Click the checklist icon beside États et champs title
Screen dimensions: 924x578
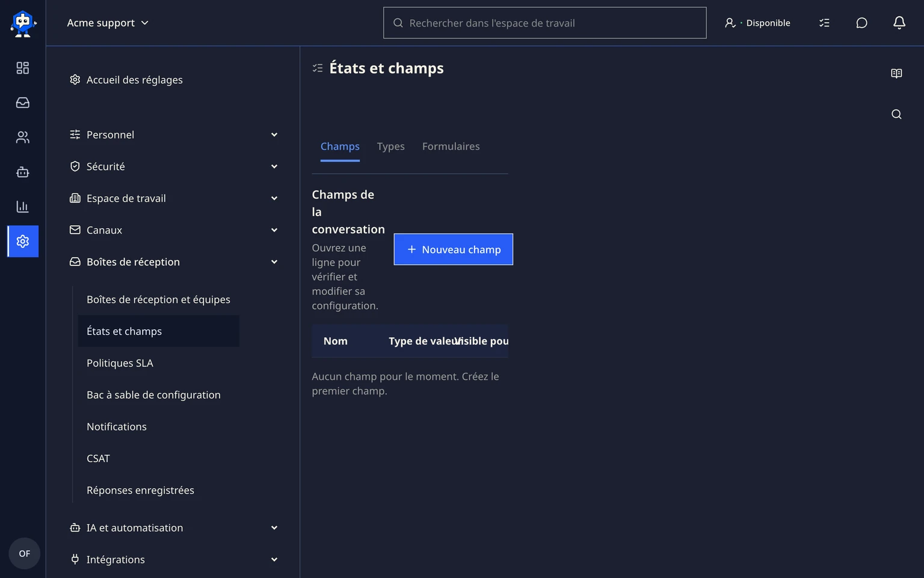(318, 69)
